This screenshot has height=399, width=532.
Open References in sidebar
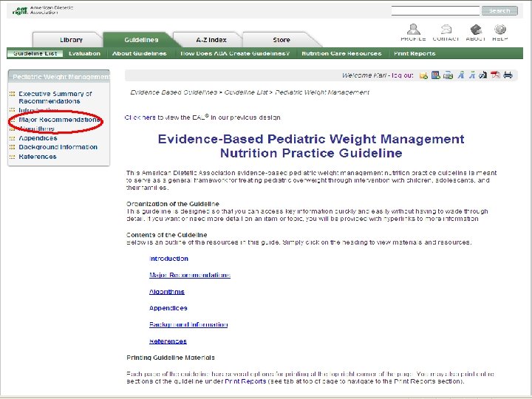tap(38, 157)
